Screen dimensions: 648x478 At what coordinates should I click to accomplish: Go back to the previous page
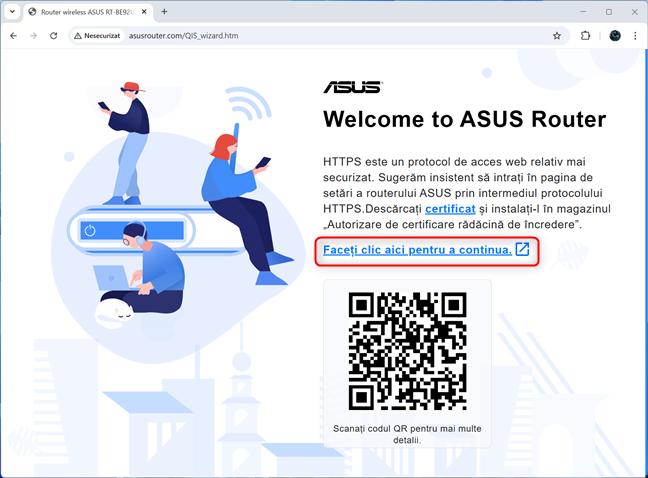[x=14, y=36]
